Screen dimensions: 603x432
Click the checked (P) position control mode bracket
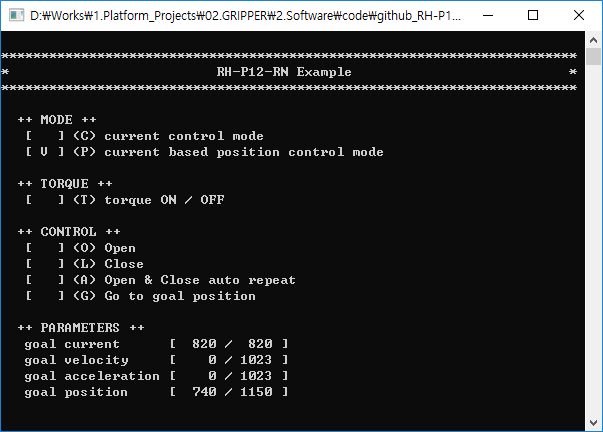44,152
